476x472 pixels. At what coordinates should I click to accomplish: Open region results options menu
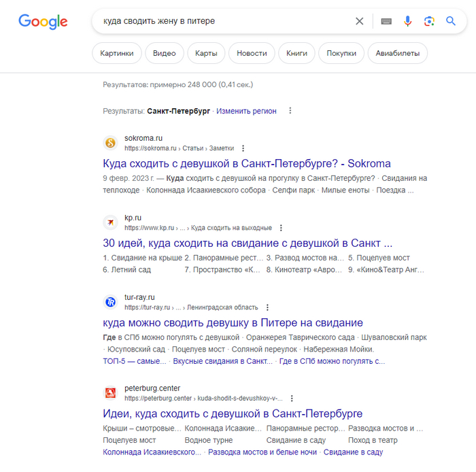290,111
